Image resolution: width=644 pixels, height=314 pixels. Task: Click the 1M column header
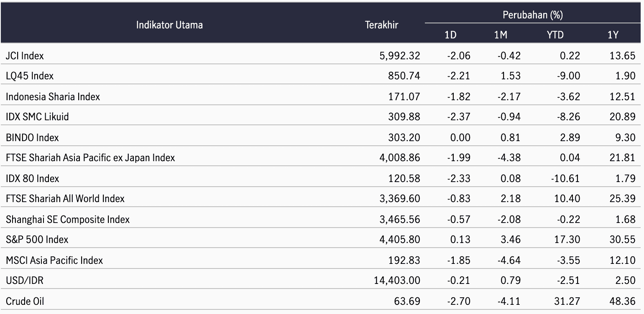click(x=501, y=35)
